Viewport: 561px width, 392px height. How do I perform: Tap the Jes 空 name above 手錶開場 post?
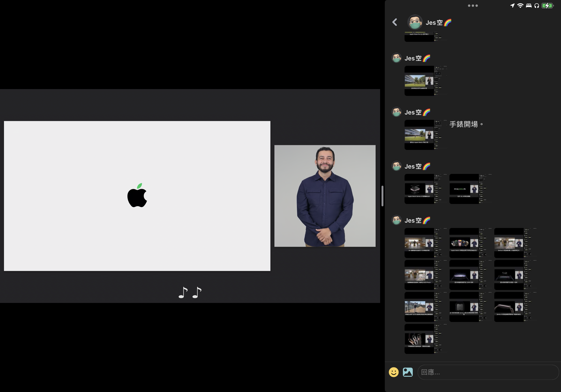click(417, 112)
